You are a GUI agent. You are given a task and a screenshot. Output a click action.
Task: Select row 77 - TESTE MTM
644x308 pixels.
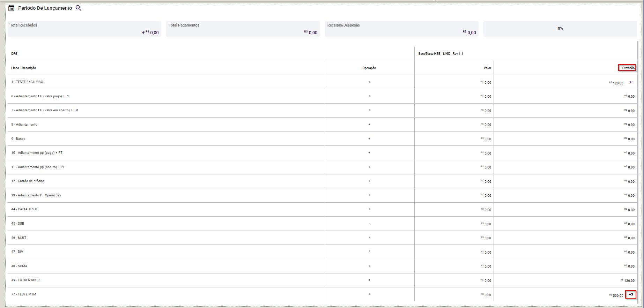(x=323, y=294)
